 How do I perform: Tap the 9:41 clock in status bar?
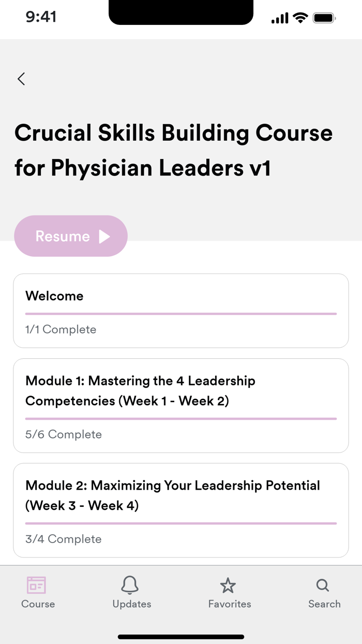40,17
